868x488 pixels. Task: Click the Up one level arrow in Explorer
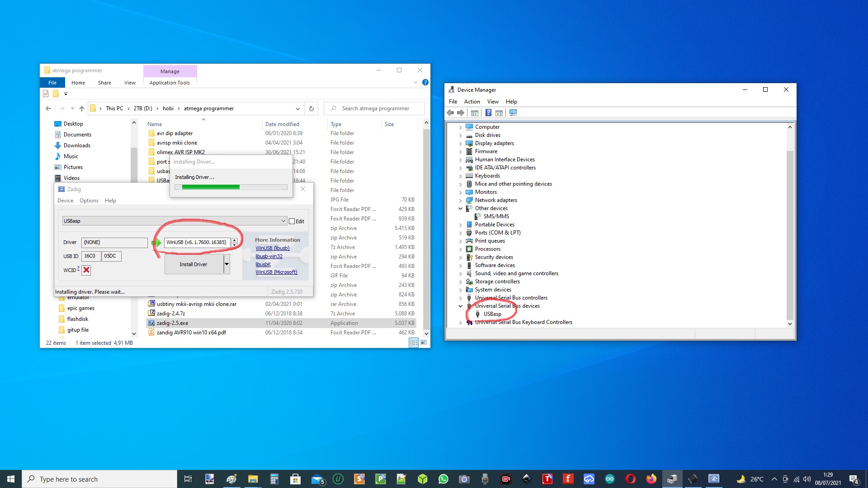[x=82, y=108]
